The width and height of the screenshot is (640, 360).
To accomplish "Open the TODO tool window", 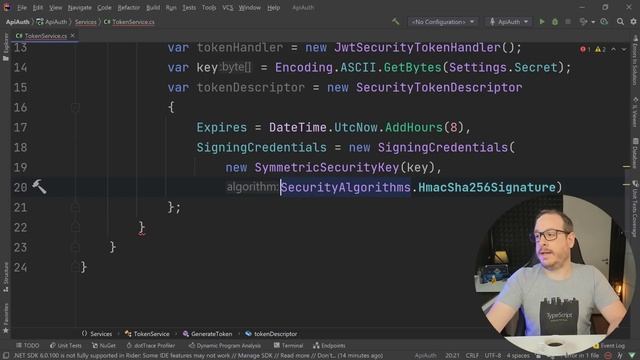I will click(28, 345).
